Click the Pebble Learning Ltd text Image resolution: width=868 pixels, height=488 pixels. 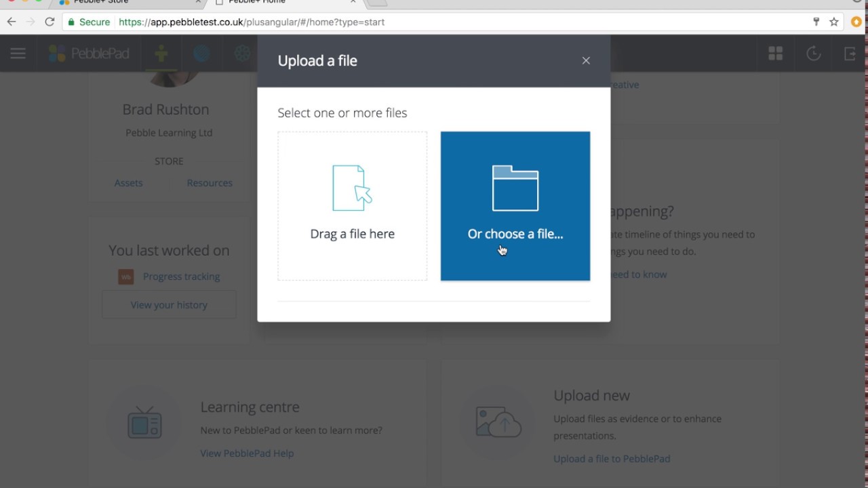169,133
